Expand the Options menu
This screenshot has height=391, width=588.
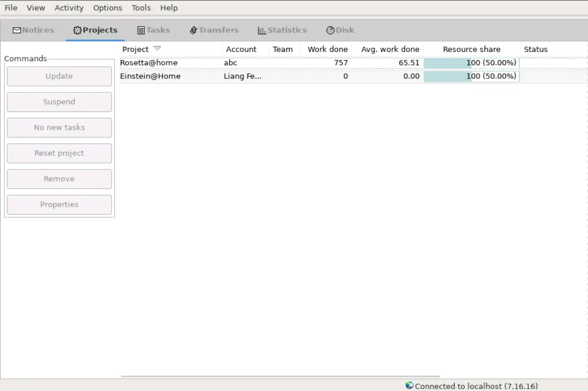point(107,8)
